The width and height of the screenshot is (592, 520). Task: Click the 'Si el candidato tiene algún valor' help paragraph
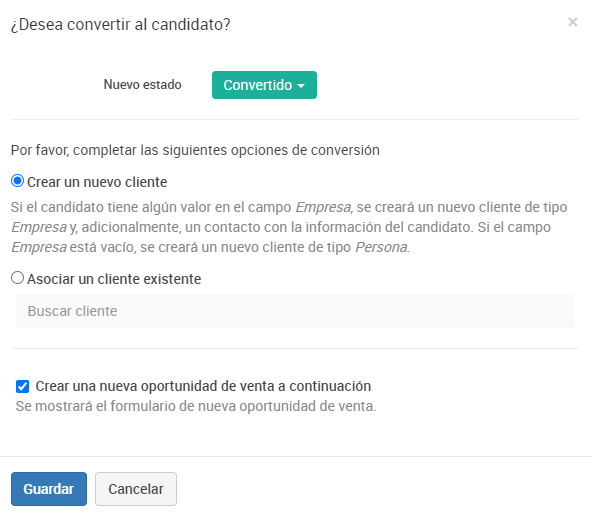tap(289, 227)
